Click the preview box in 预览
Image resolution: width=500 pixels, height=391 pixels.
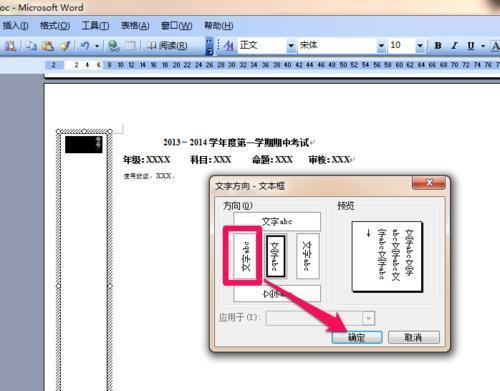tap(387, 257)
